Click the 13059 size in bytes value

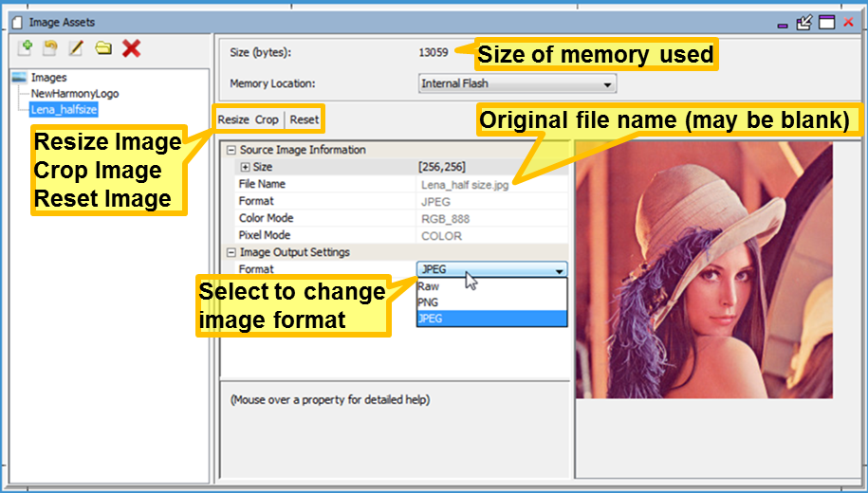(x=434, y=52)
